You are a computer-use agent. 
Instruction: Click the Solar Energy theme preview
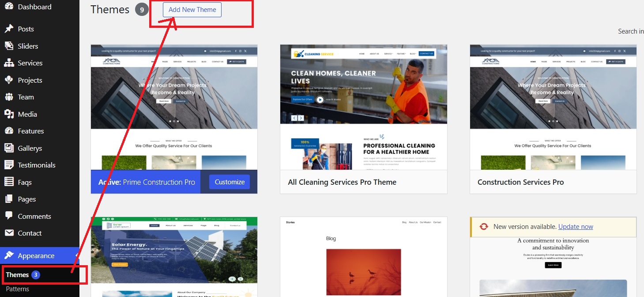(174, 256)
